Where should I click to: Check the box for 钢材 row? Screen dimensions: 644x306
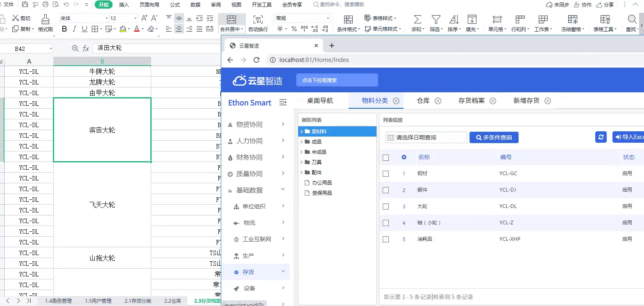pyautogui.click(x=385, y=174)
